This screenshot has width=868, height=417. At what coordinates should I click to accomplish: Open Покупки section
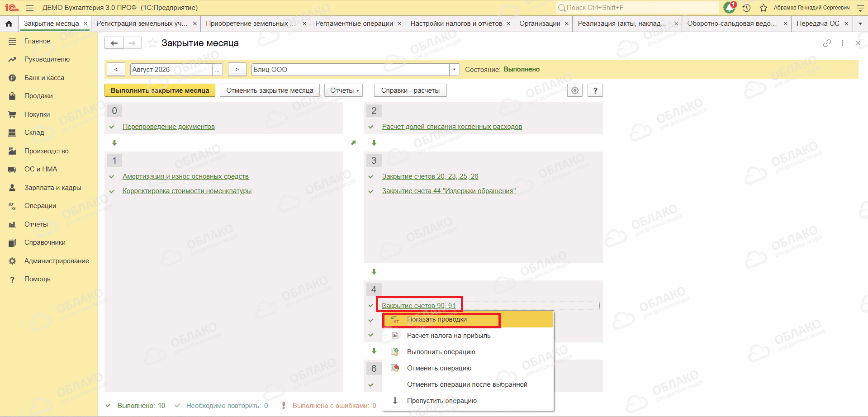(37, 114)
